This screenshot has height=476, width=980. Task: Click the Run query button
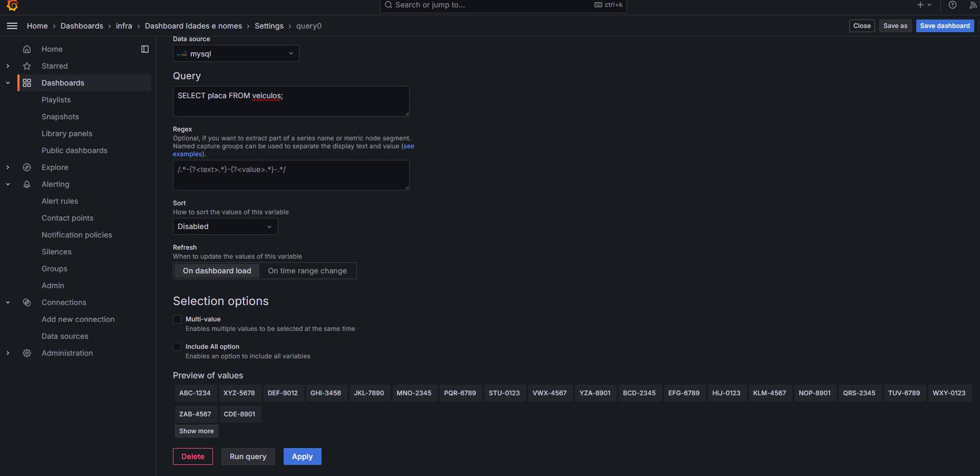point(248,456)
